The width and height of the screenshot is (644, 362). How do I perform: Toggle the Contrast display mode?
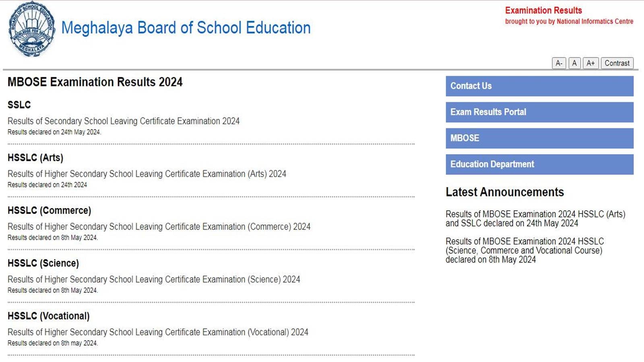coord(617,63)
